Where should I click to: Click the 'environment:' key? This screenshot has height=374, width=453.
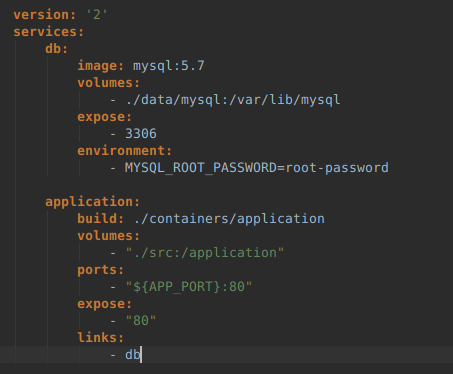click(125, 151)
